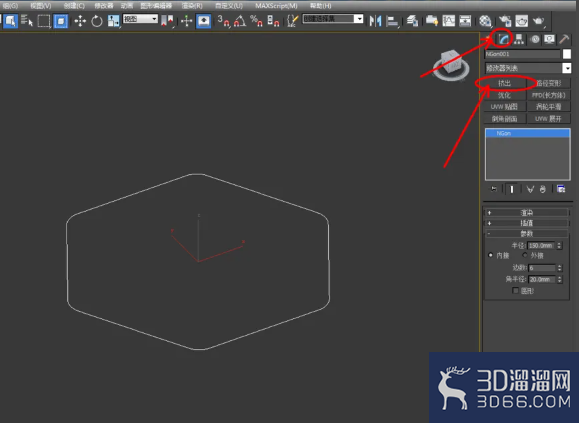The width and height of the screenshot is (579, 423).
Task: Apply the 优化 modifier
Action: (x=504, y=95)
